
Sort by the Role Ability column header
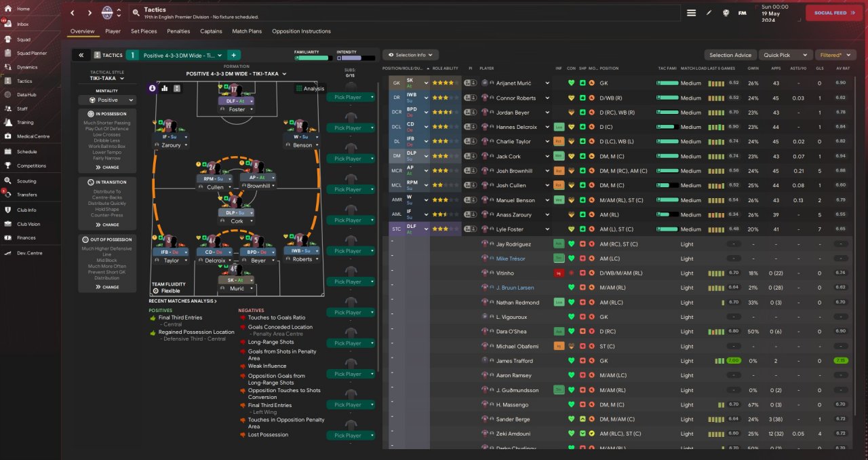447,69
